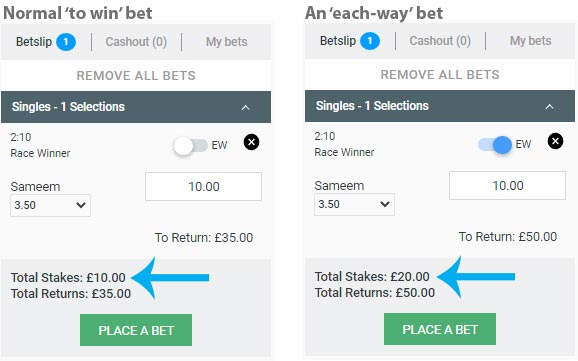Switch to Cashout (0) tab in left panel
The height and width of the screenshot is (361, 578).
click(x=136, y=42)
